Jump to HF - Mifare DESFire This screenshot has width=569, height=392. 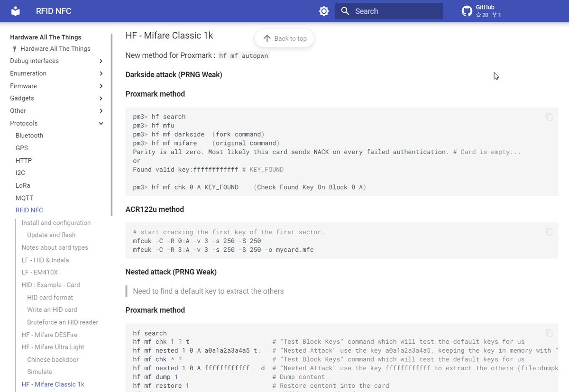click(x=50, y=335)
